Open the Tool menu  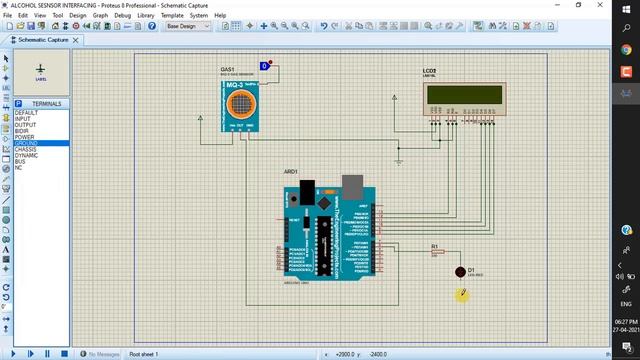point(58,16)
